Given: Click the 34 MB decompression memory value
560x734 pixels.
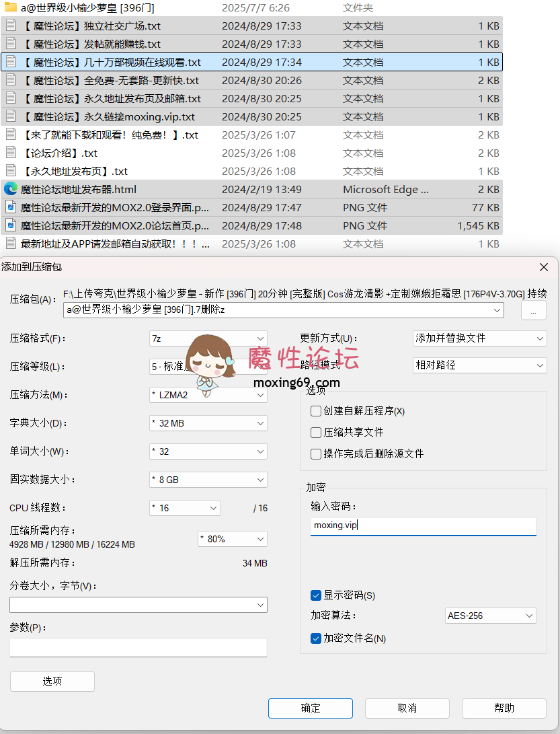Looking at the screenshot, I should pyautogui.click(x=255, y=564).
